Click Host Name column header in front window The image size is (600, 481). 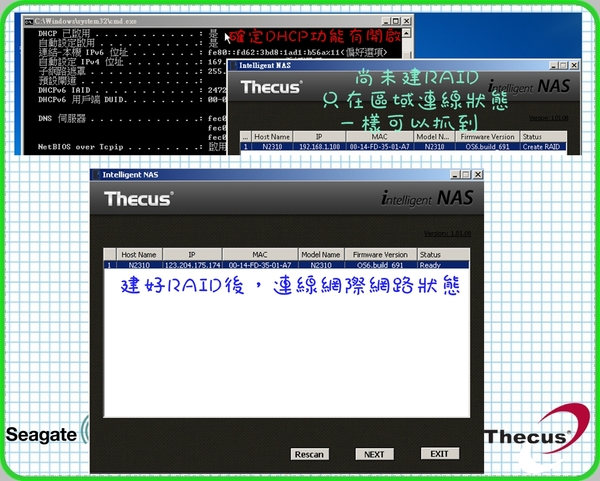click(x=139, y=255)
